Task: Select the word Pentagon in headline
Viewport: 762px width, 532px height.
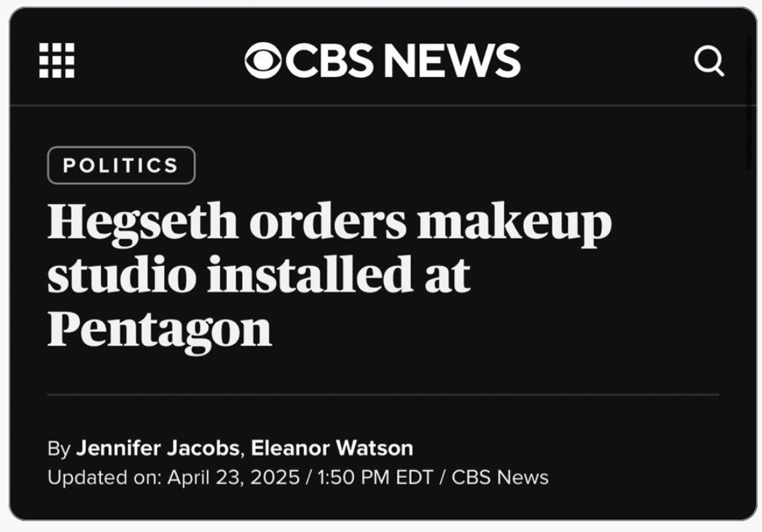Action: coord(160,331)
